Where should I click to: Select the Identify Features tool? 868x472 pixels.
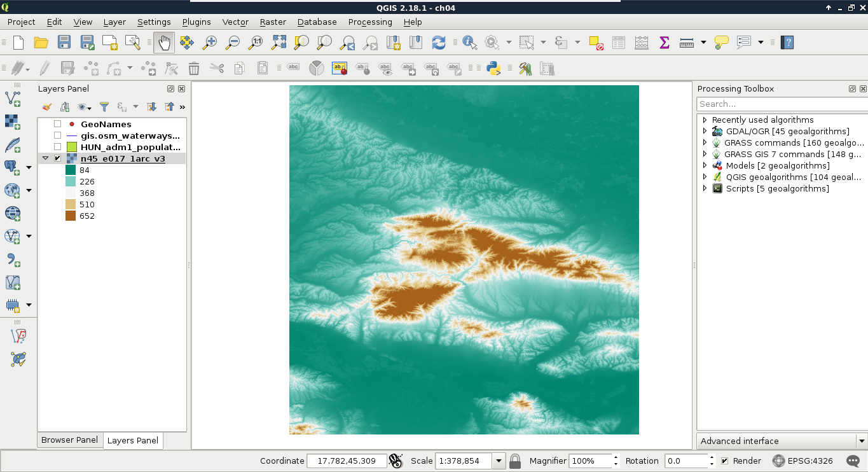[x=470, y=43]
